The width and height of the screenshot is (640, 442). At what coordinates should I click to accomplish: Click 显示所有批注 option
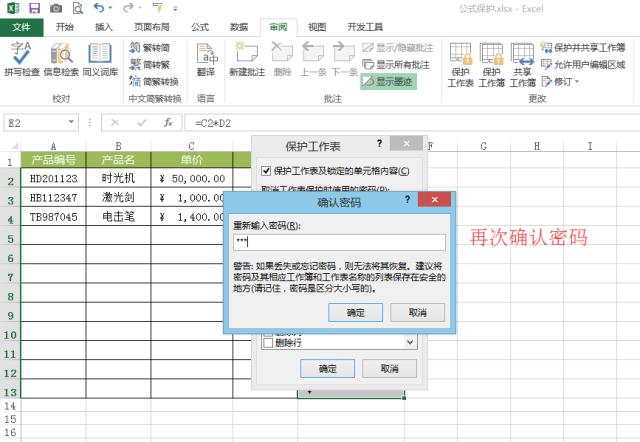[x=396, y=64]
